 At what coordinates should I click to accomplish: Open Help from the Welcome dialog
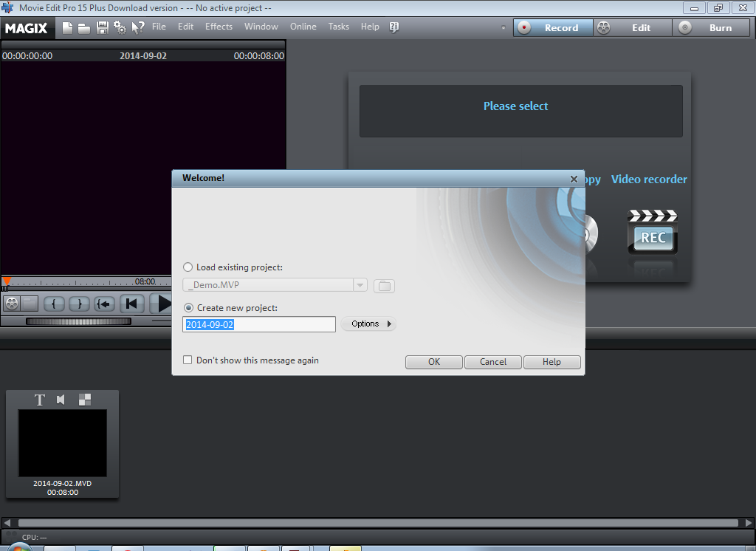551,362
